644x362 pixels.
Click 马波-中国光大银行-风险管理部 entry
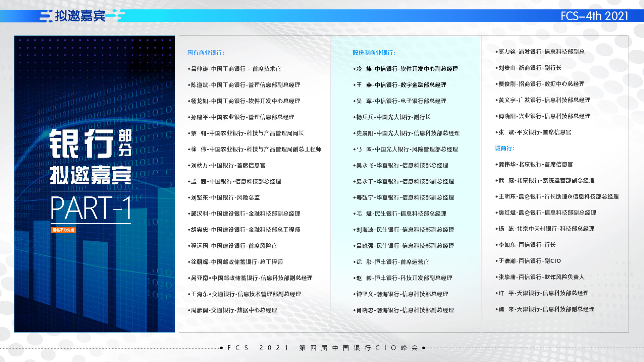tap(406, 149)
